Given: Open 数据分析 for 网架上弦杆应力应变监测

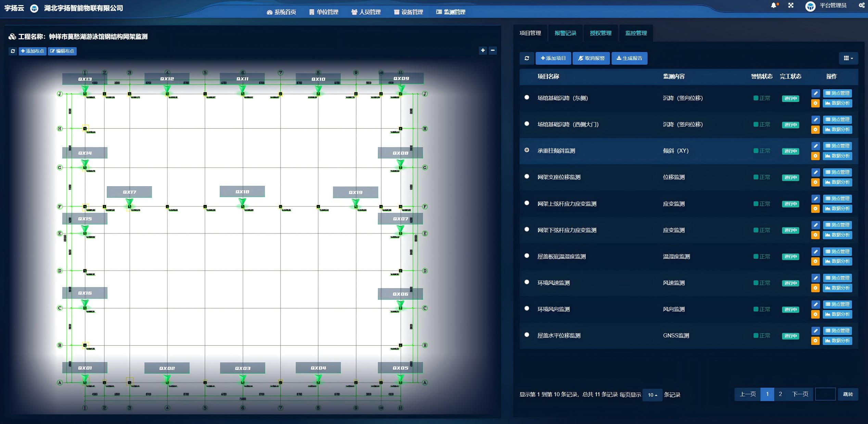Looking at the screenshot, I should coord(837,208).
